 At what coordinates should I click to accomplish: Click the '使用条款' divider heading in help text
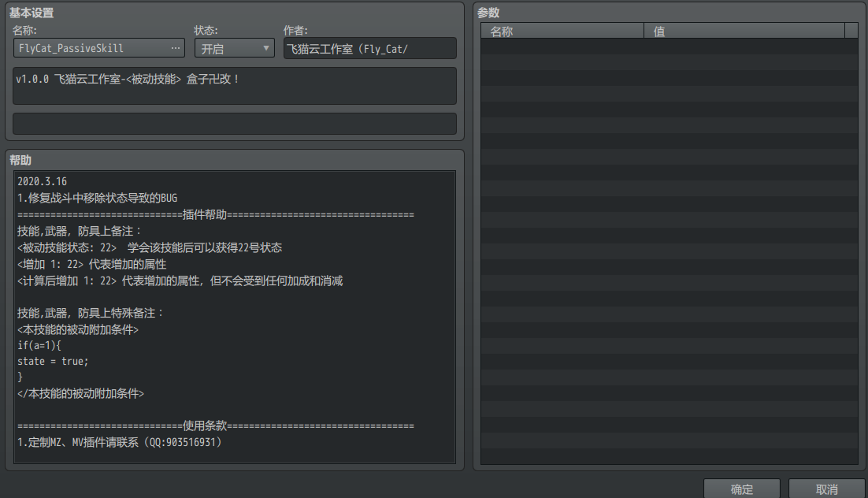205,426
